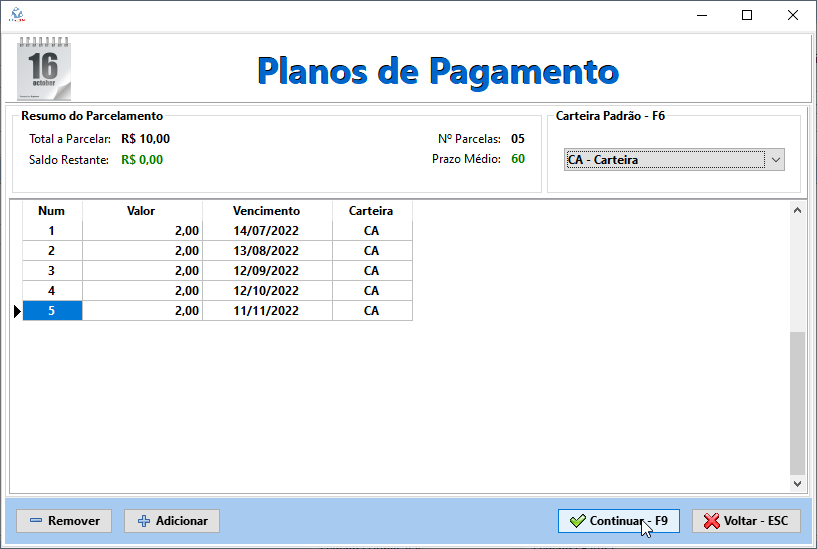The height and width of the screenshot is (549, 817).
Task: Click Carteira CA in the 11/11/2022 row
Action: 372,310
